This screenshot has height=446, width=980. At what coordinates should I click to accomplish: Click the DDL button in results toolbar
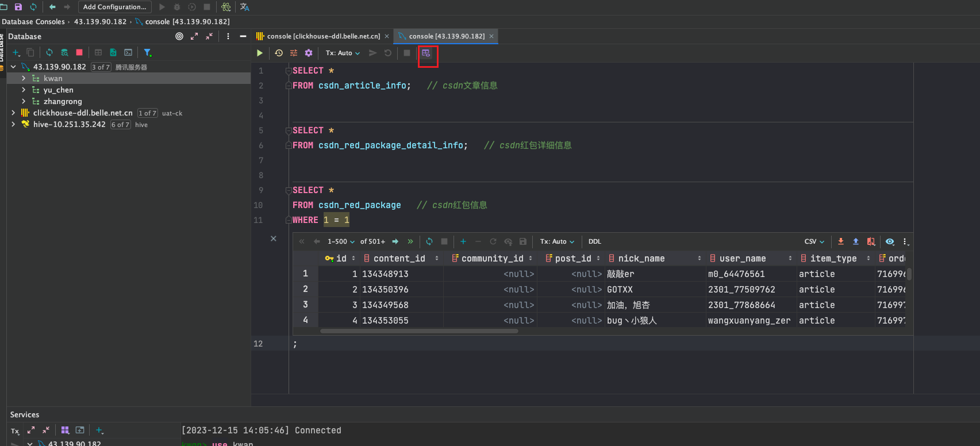(595, 241)
